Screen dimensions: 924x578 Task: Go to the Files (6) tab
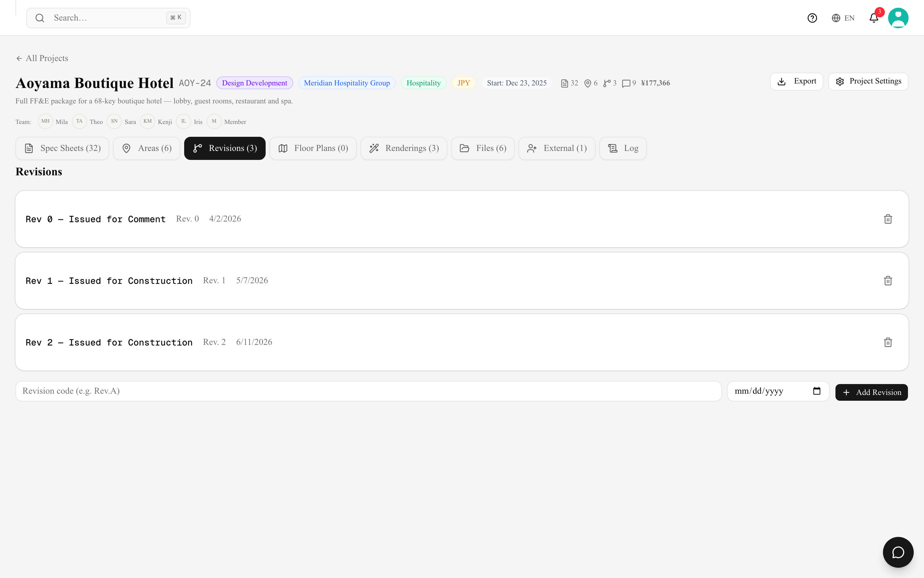coord(483,148)
